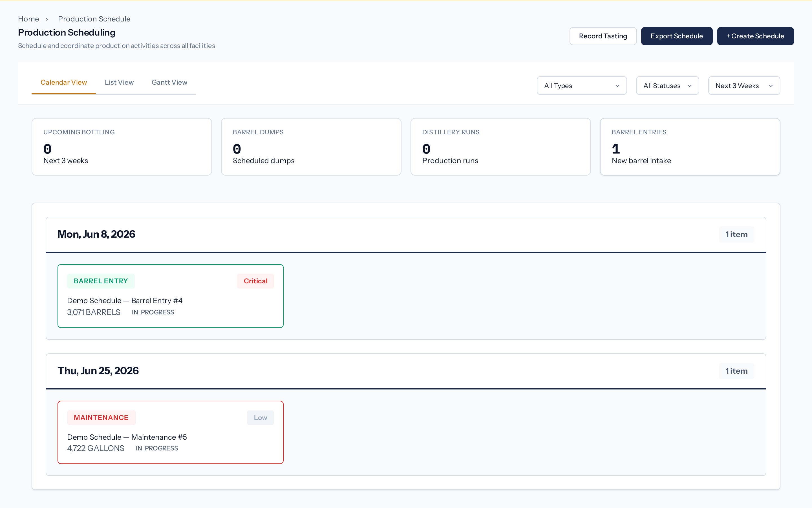Select the Barrel Dumps stat card
This screenshot has height=508, width=812.
[x=311, y=147]
